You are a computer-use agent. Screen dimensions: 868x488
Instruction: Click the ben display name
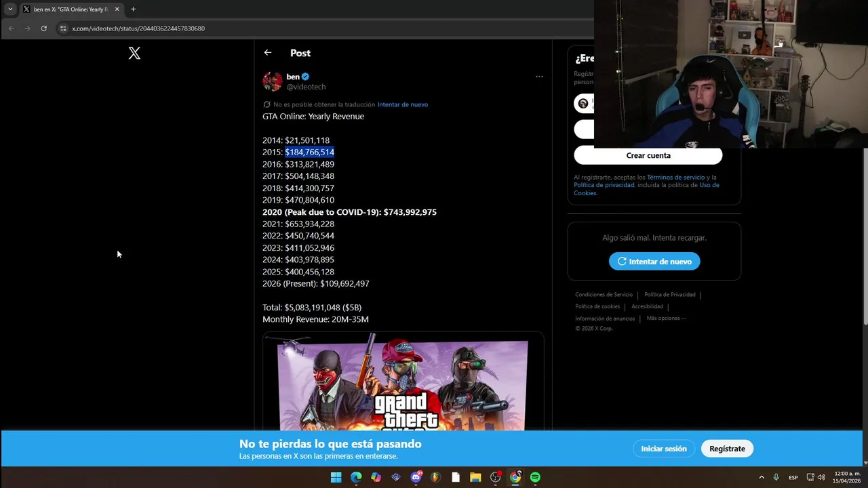click(x=293, y=77)
